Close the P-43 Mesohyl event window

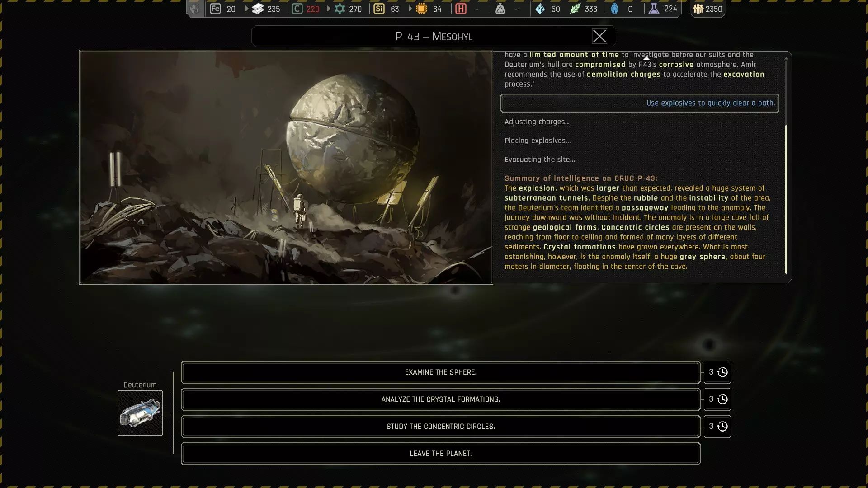[x=599, y=37]
